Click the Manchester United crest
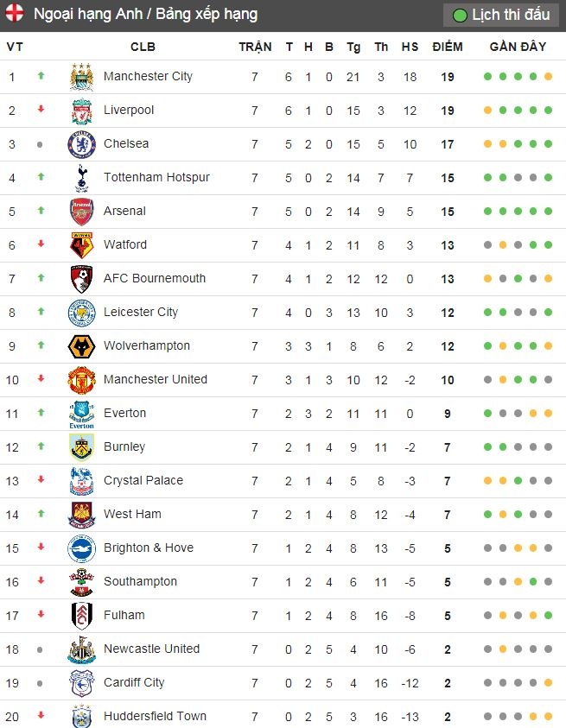The image size is (566, 728). [x=81, y=380]
